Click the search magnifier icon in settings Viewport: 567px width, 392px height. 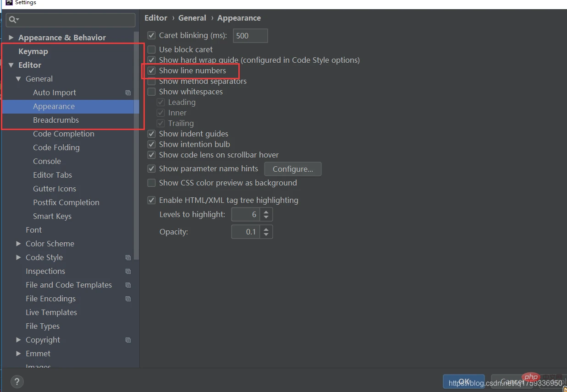coord(13,20)
